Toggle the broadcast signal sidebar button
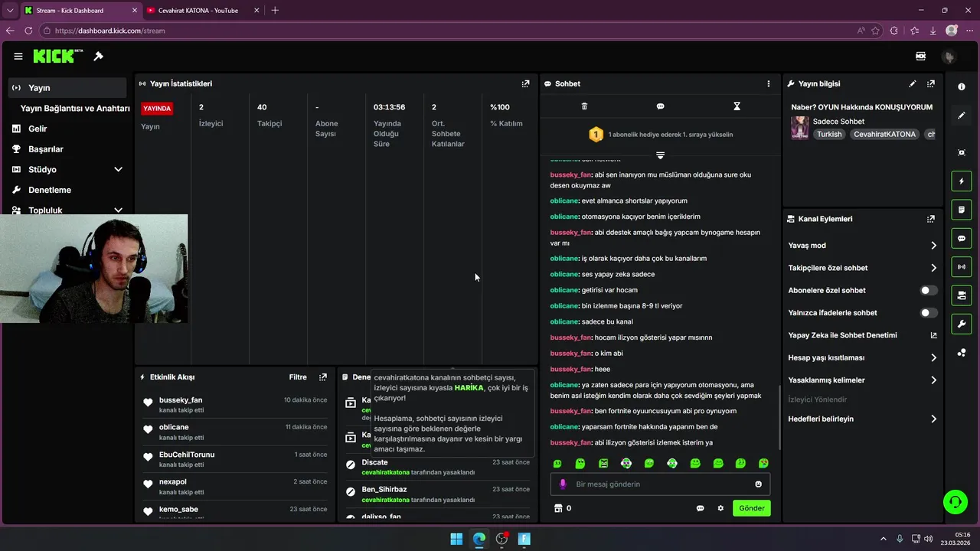The height and width of the screenshot is (551, 980). coord(962,266)
